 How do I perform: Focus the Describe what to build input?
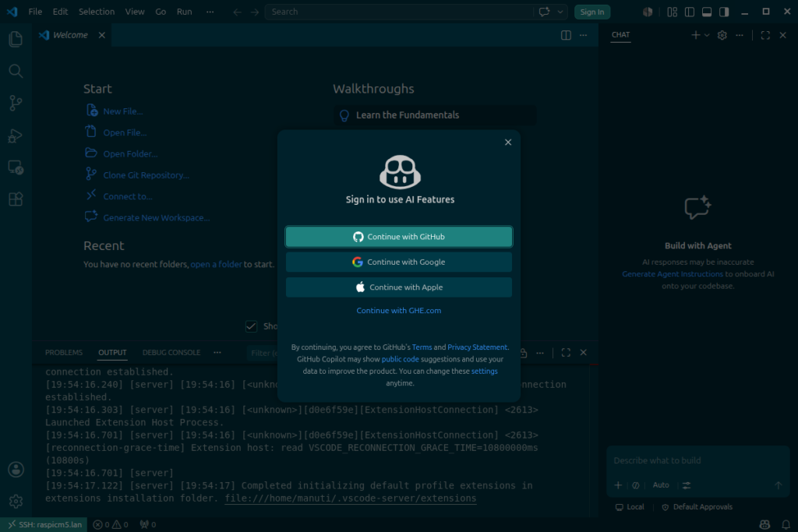click(x=697, y=461)
